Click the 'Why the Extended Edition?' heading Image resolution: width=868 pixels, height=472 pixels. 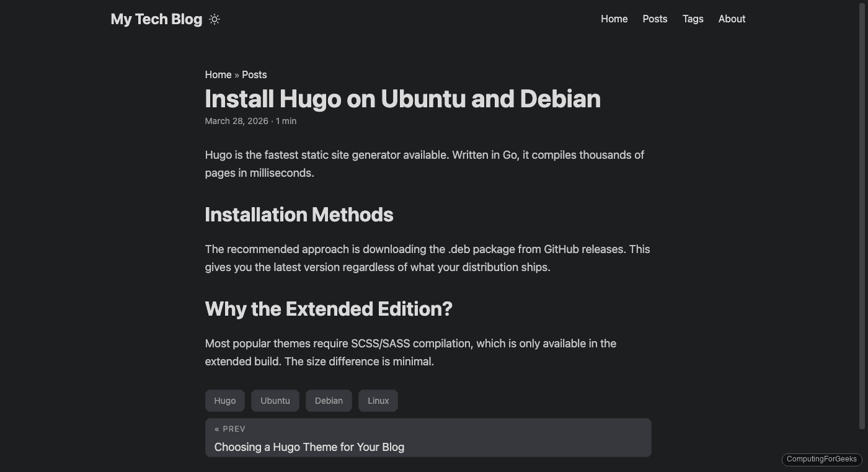coord(328,308)
